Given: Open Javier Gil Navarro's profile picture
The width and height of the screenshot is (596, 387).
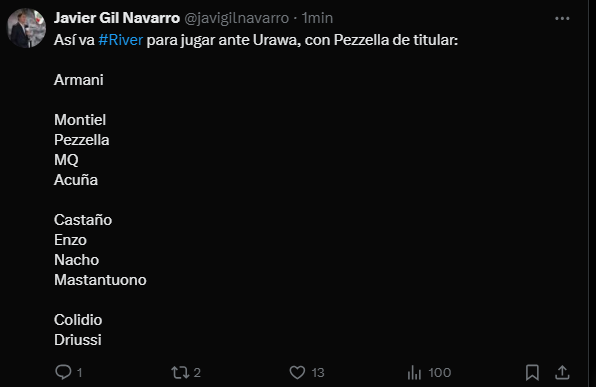Looking at the screenshot, I should (x=26, y=28).
